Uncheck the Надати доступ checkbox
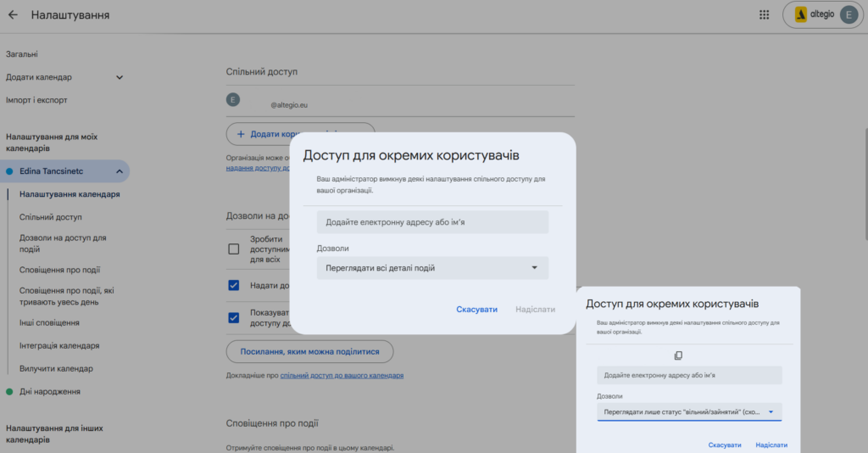The image size is (868, 453). pyautogui.click(x=234, y=285)
